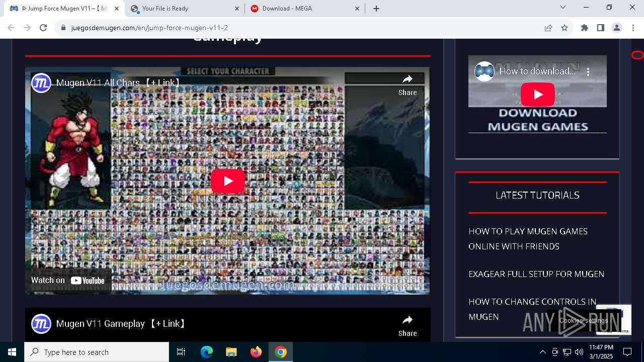Open channel avatar on Gameplay video
Viewport: 644px width, 362px height.
pyautogui.click(x=41, y=324)
